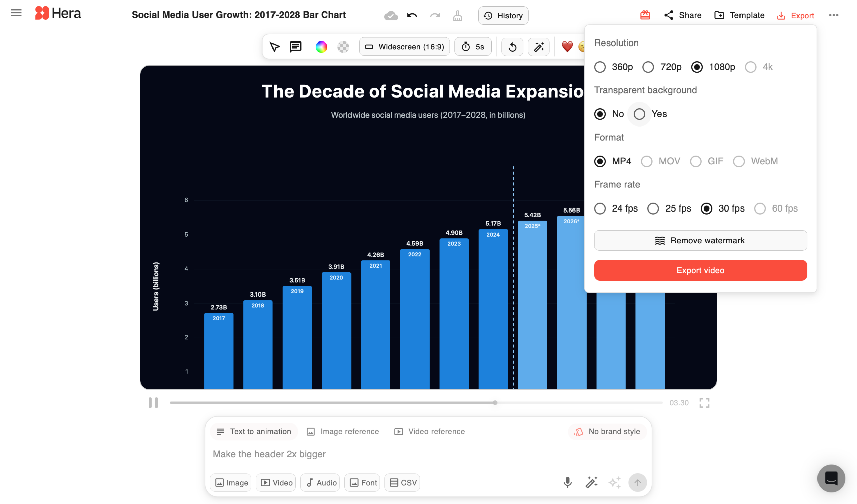Enable transparent background Yes option

tap(639, 114)
